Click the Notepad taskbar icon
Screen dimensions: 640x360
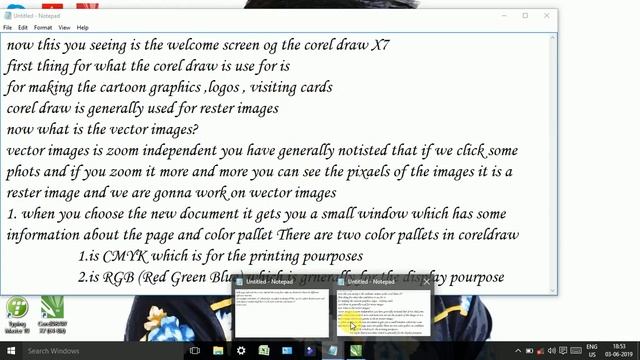[333, 351]
